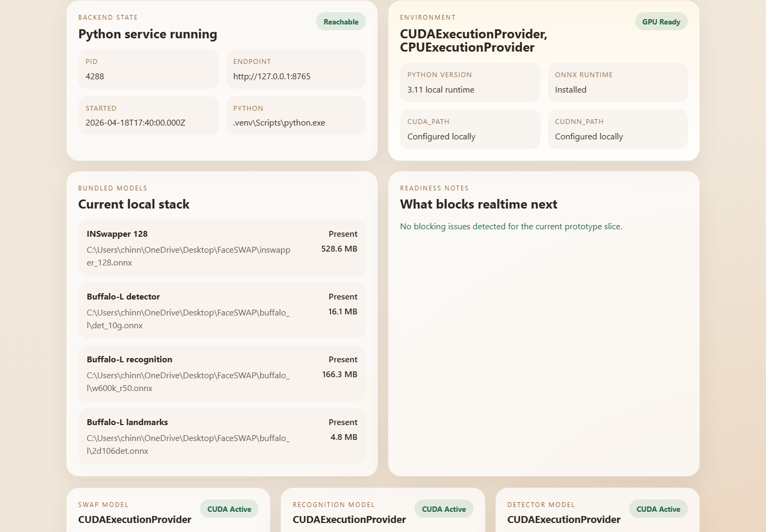The image size is (766, 532).
Task: Click the Python service running heading
Action: point(148,34)
